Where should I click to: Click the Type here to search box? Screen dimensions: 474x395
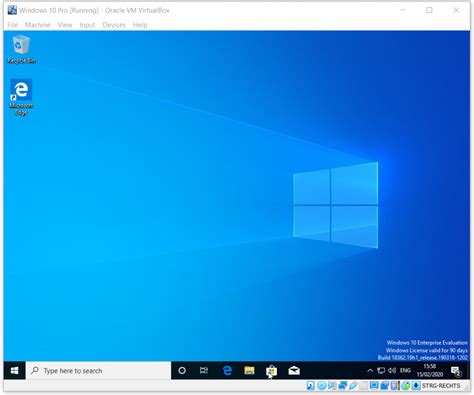point(98,370)
